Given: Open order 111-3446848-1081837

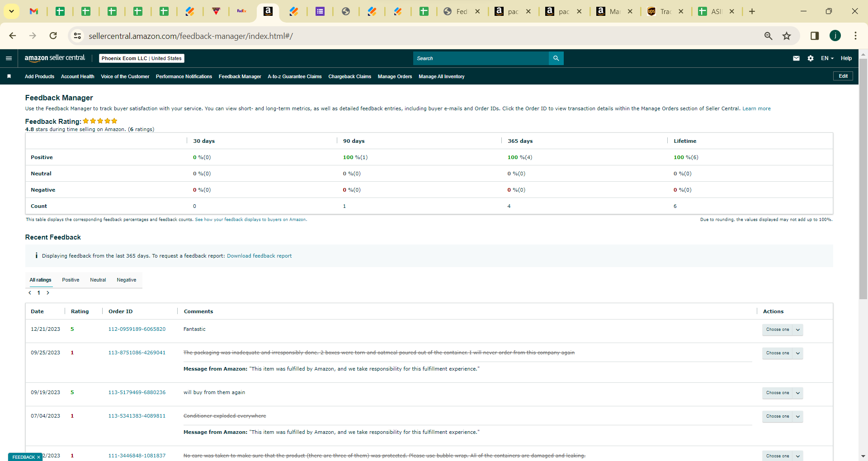Looking at the screenshot, I should 137,456.
